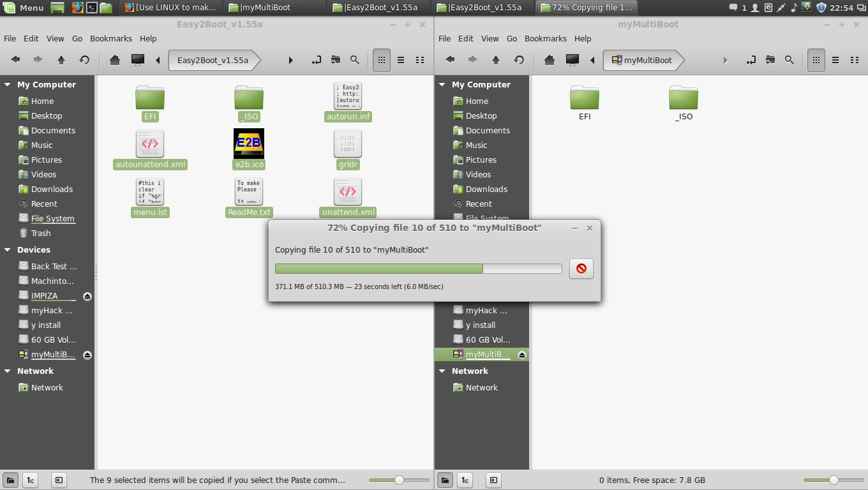Open Computer view in Easy2Boot toolbar
868x490 pixels.
(137, 60)
